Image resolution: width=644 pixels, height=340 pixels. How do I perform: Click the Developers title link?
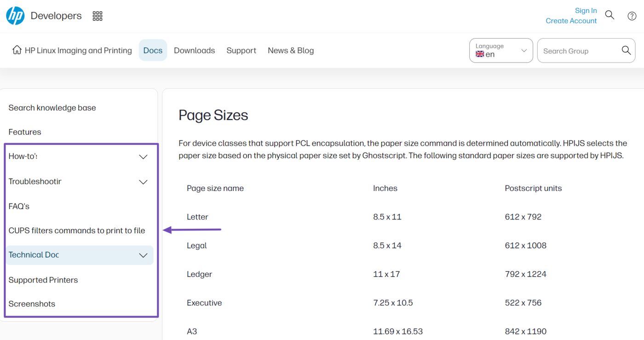[56, 16]
